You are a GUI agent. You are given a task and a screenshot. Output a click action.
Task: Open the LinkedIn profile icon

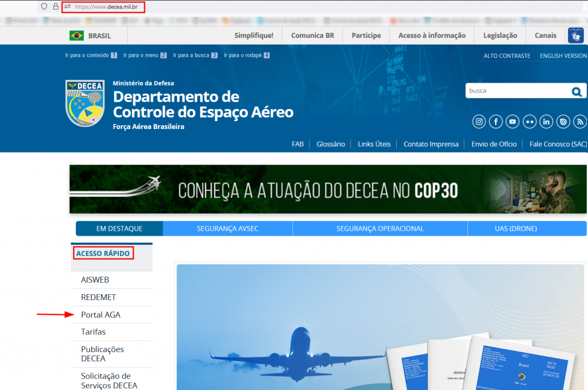point(546,122)
